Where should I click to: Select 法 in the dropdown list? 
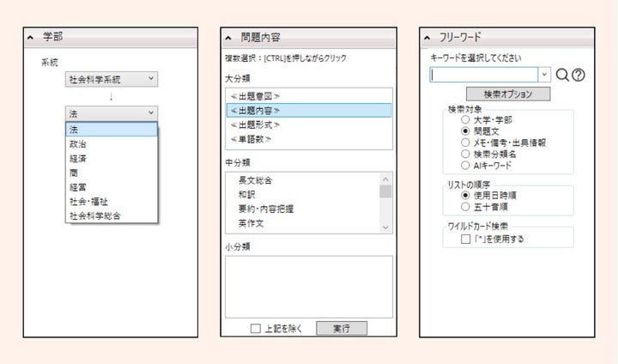[112, 130]
